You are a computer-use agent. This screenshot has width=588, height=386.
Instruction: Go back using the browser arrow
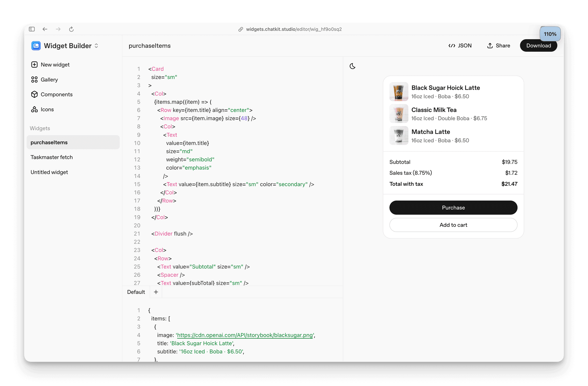(x=45, y=29)
